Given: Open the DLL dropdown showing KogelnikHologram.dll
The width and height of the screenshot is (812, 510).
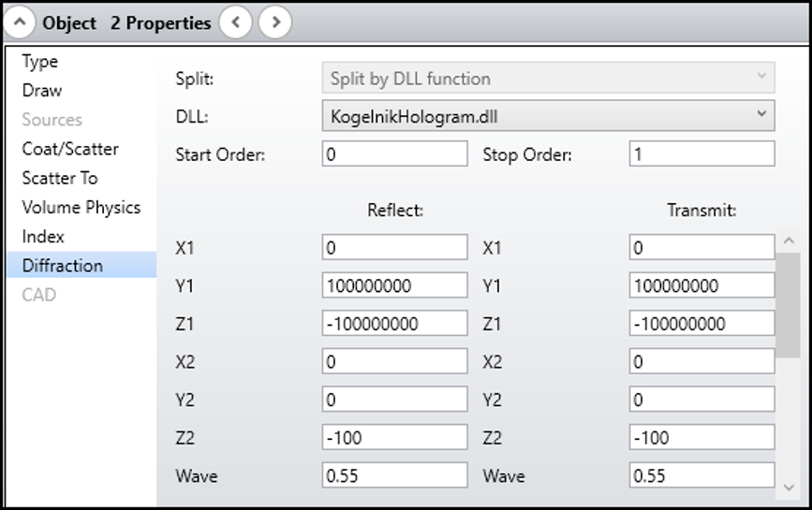Looking at the screenshot, I should click(548, 116).
